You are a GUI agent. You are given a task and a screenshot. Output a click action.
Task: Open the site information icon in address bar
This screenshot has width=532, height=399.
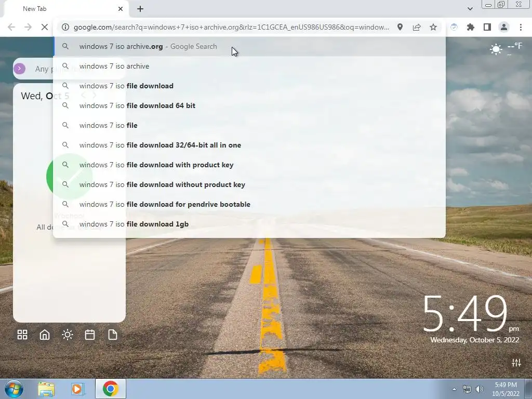pos(65,27)
